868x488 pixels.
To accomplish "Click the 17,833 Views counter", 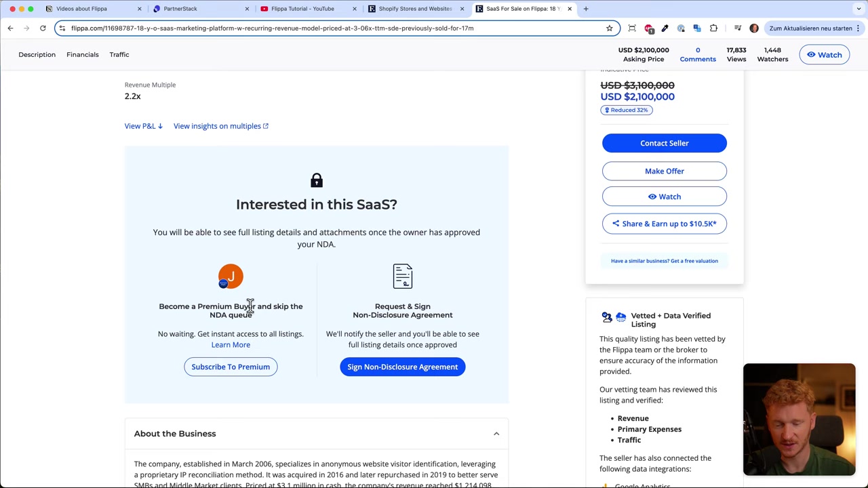I will pyautogui.click(x=736, y=54).
